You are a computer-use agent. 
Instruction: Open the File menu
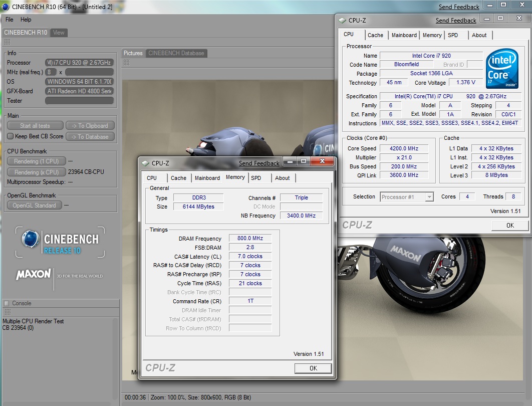point(9,20)
